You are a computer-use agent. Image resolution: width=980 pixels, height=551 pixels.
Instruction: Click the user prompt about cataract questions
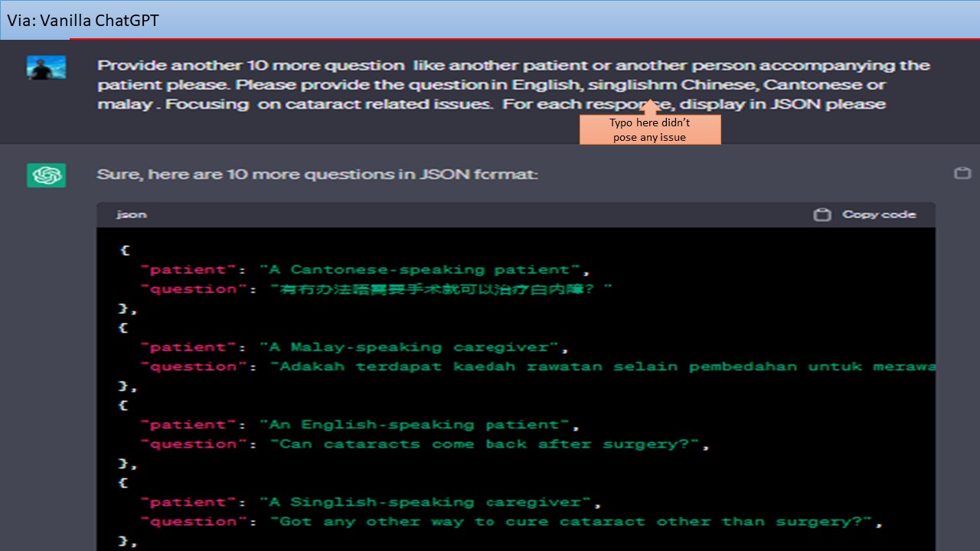pyautogui.click(x=514, y=84)
